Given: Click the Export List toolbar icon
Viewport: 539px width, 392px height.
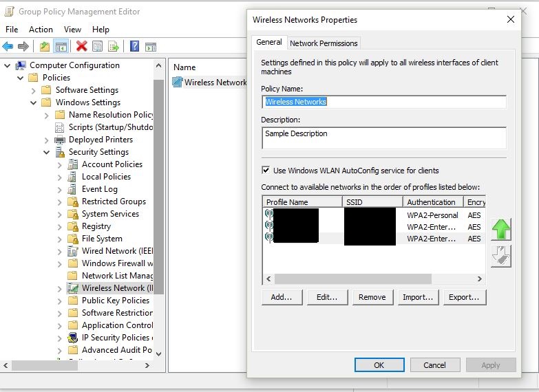Looking at the screenshot, I should (114, 46).
